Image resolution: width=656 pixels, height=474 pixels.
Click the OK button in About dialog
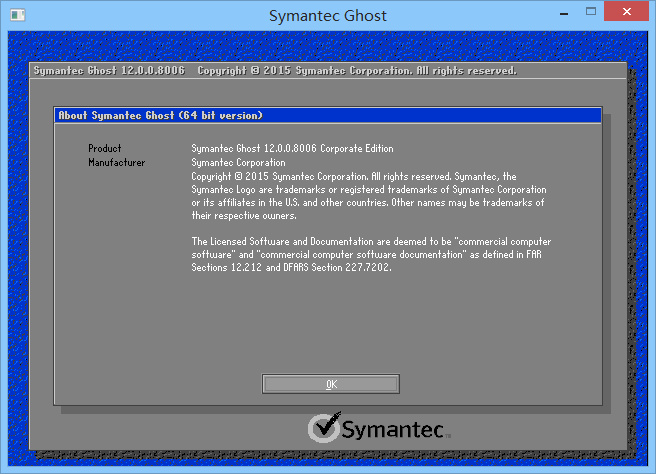(x=331, y=384)
